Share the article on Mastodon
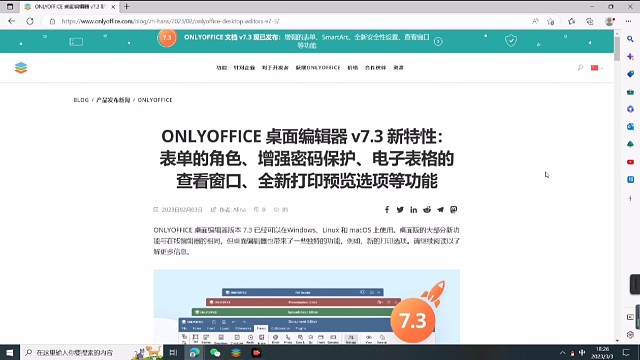This screenshot has height=360, width=640. pyautogui.click(x=453, y=209)
